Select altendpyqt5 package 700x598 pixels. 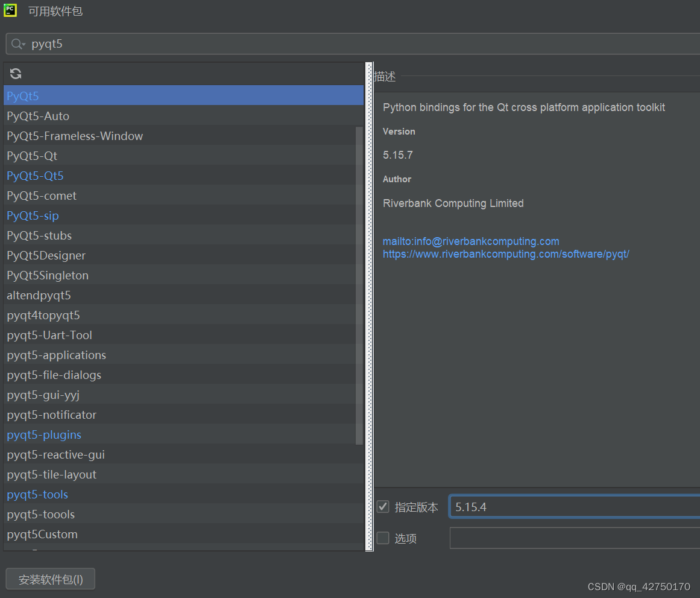click(183, 295)
